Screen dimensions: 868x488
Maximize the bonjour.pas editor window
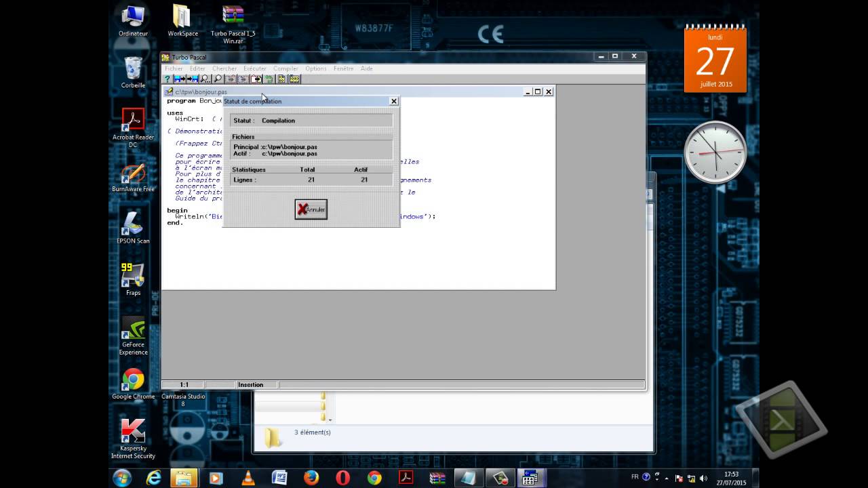point(538,91)
